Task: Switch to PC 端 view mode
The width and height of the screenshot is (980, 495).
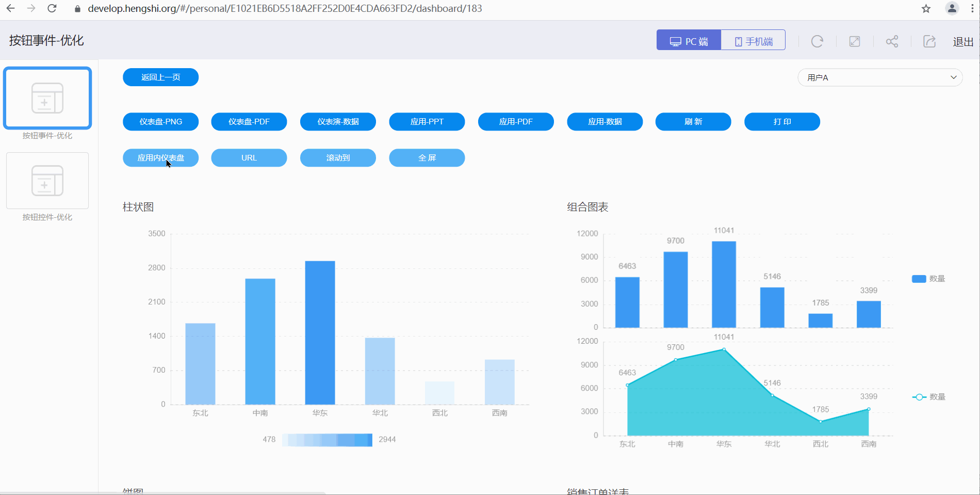Action: [689, 40]
